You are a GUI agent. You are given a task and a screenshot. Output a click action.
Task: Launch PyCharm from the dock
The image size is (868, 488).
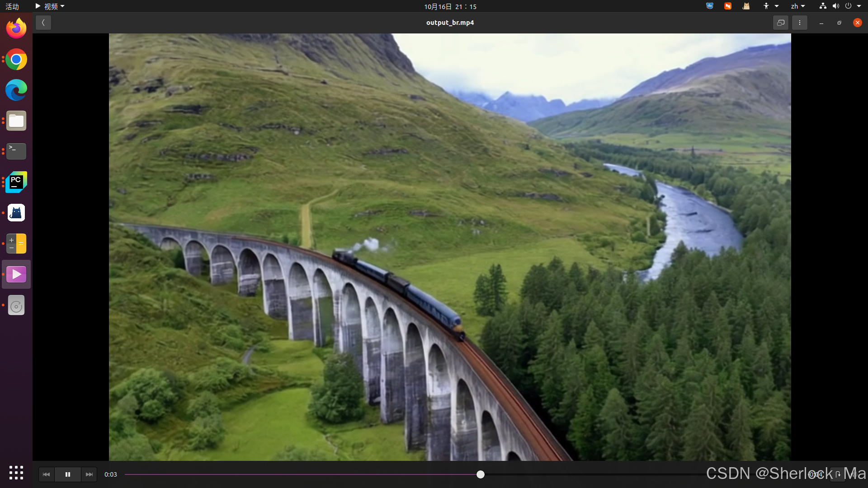click(16, 182)
